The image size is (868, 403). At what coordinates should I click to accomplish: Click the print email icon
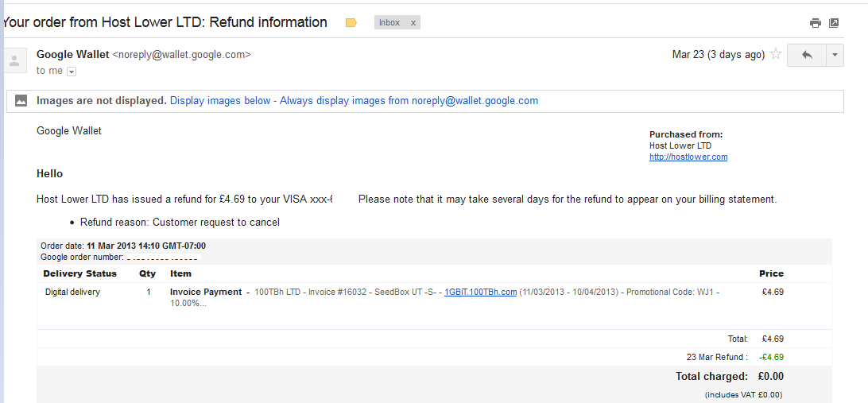click(x=815, y=23)
